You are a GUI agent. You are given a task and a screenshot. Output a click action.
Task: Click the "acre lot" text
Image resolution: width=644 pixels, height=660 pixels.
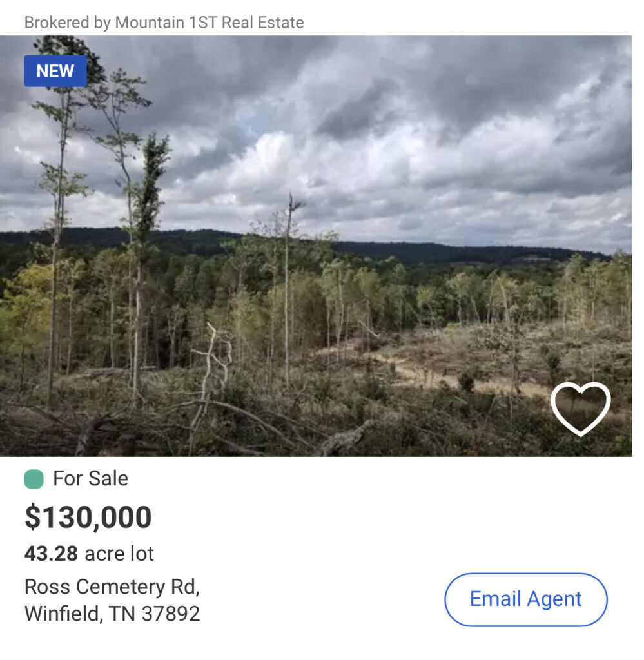tap(119, 554)
